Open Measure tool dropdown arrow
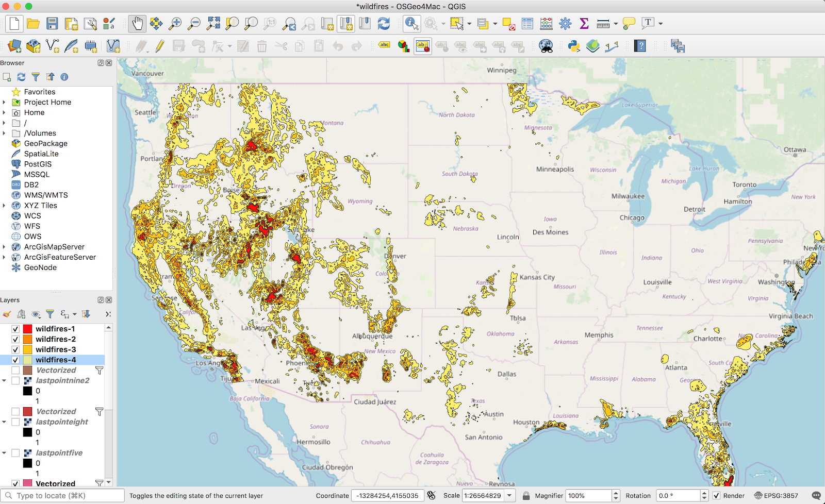825x504 pixels. click(616, 24)
